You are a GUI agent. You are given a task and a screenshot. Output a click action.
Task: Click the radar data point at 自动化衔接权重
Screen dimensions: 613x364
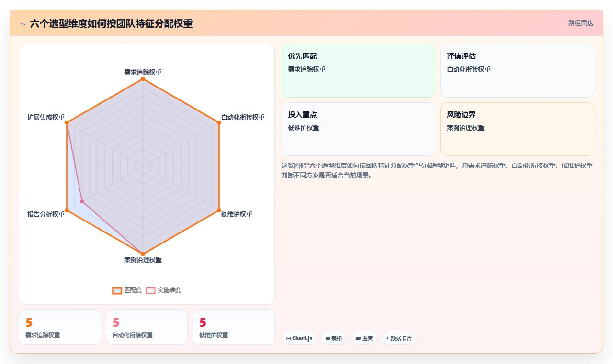(219, 123)
